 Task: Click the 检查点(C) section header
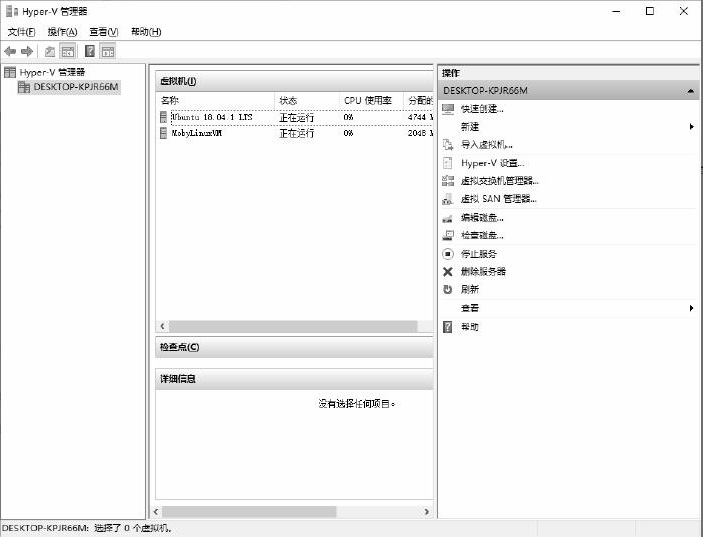point(294,347)
